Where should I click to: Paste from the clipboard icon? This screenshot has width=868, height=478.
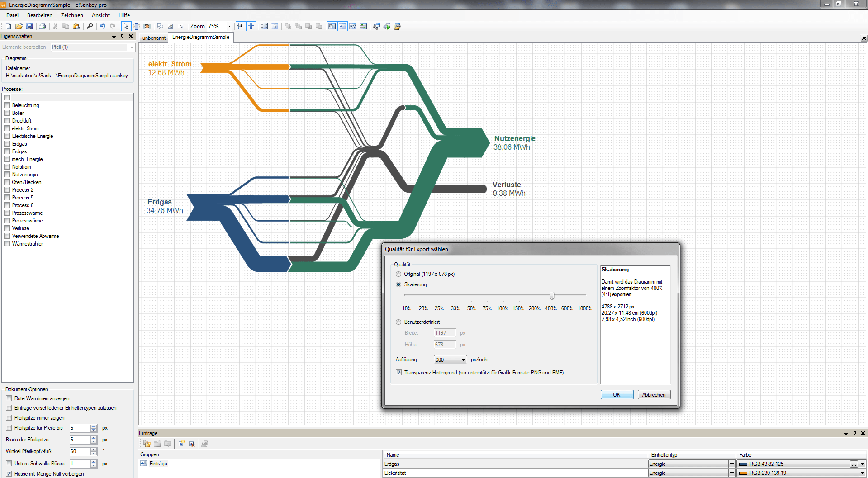[x=76, y=27]
